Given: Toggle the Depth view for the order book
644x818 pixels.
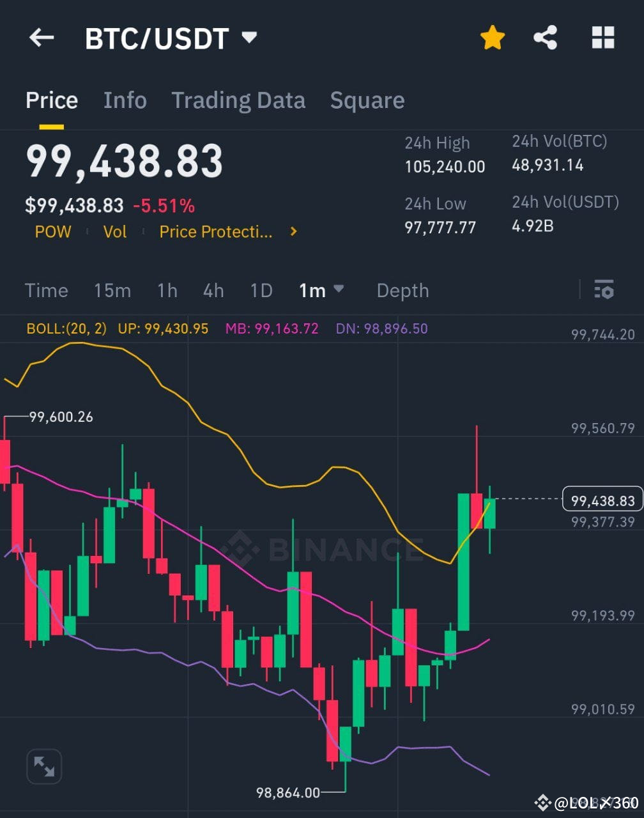Looking at the screenshot, I should [402, 290].
